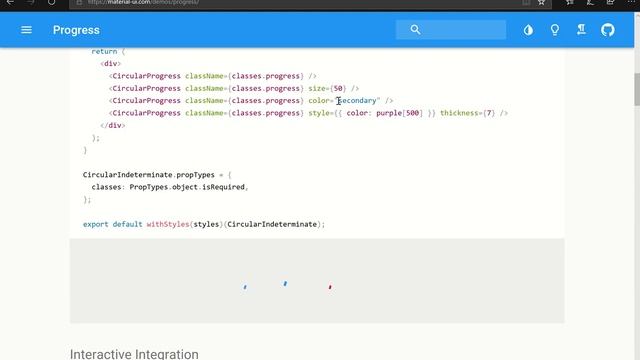Viewport: 640px width, 360px height.
Task: Toggle right-to-left text direction icon
Action: 581,29
